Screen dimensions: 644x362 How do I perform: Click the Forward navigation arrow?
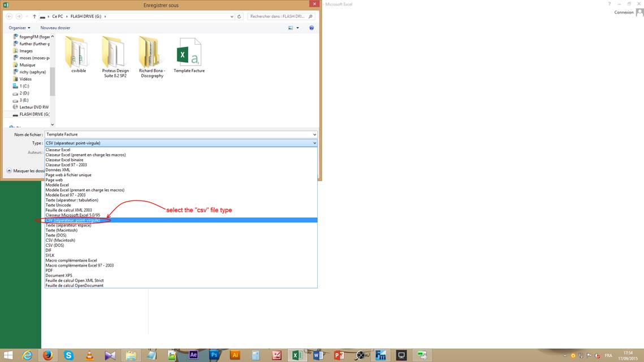click(x=19, y=16)
